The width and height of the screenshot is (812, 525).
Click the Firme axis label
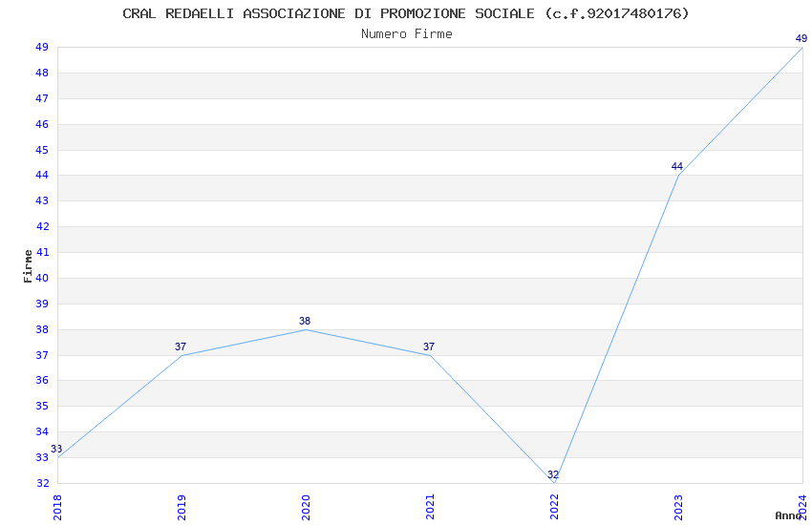(28, 266)
